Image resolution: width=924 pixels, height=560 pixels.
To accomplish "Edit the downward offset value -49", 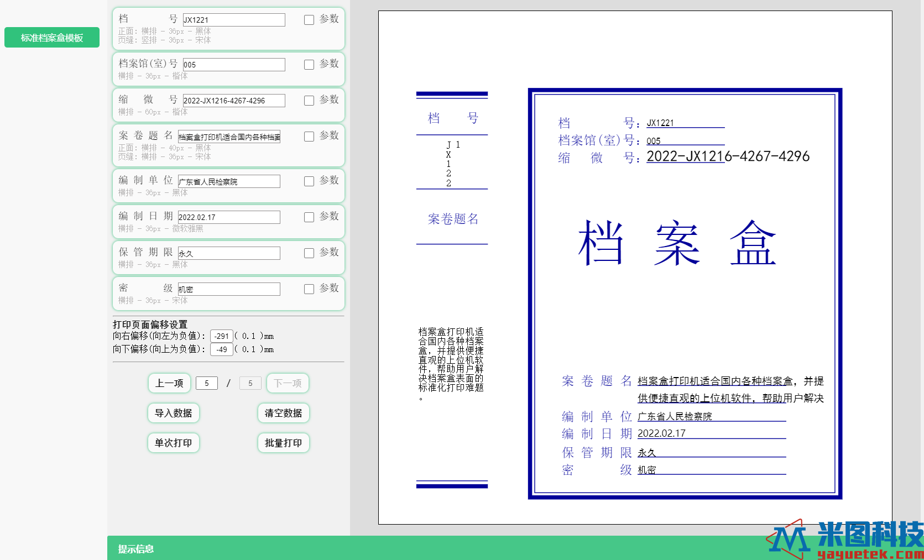I will [x=222, y=349].
